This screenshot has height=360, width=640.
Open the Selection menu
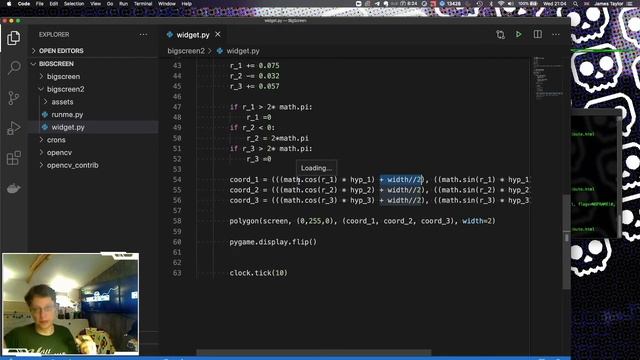pyautogui.click(x=74, y=4)
